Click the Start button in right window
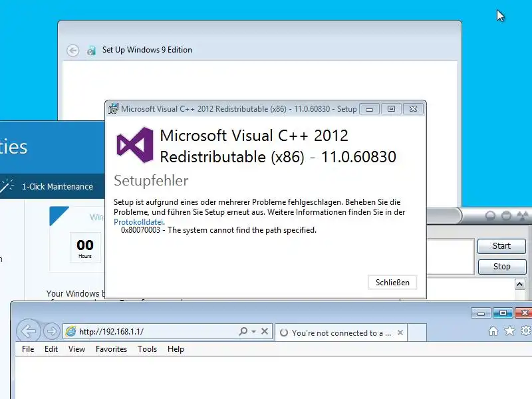 click(501, 246)
